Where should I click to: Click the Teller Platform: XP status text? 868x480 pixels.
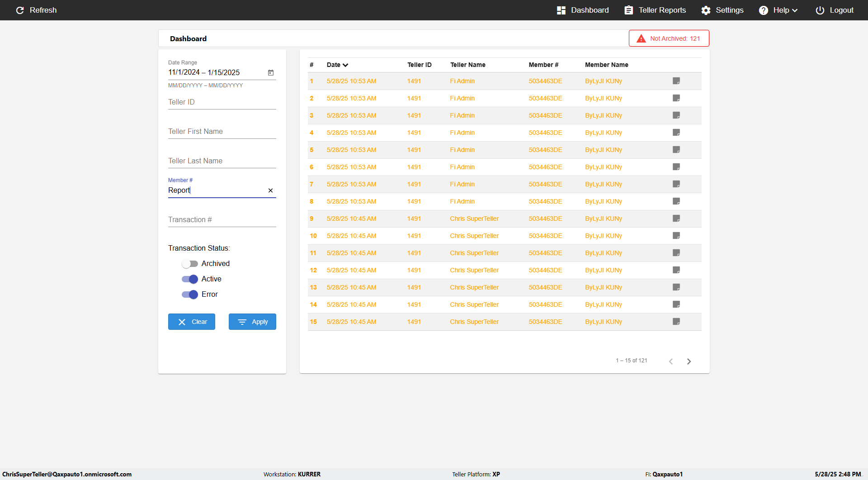476,474
